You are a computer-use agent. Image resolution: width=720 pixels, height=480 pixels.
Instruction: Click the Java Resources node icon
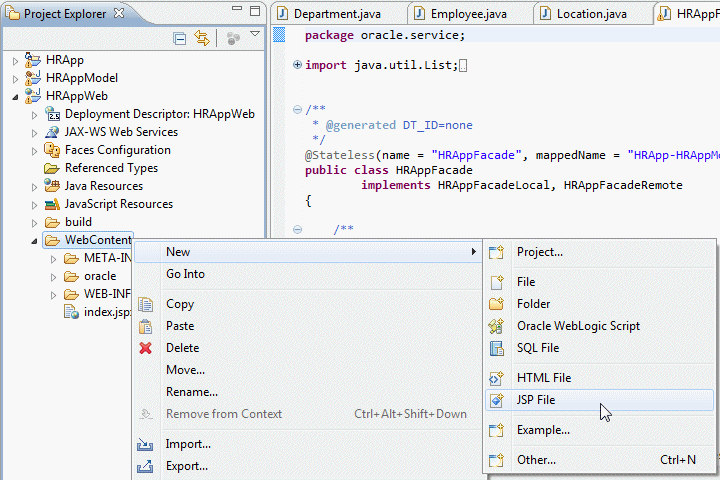[x=52, y=186]
